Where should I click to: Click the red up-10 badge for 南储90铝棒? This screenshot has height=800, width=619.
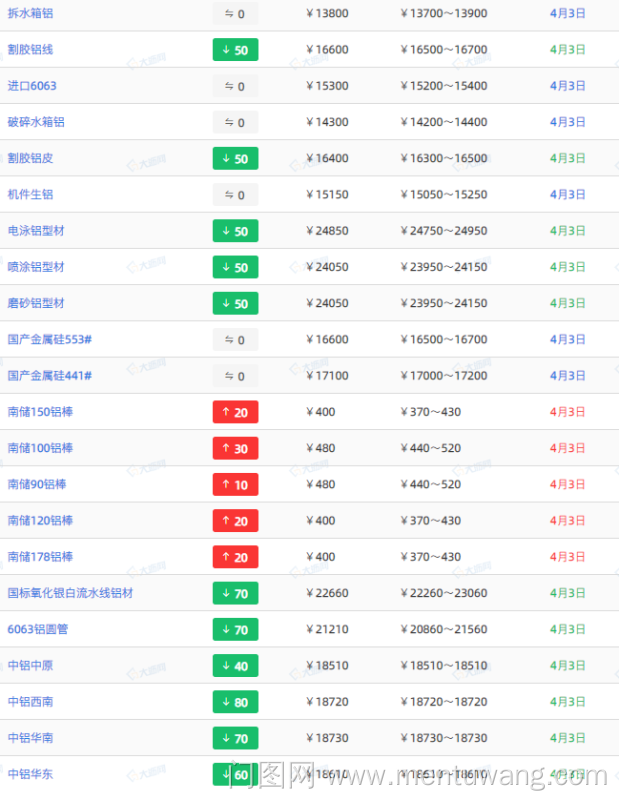pos(235,484)
